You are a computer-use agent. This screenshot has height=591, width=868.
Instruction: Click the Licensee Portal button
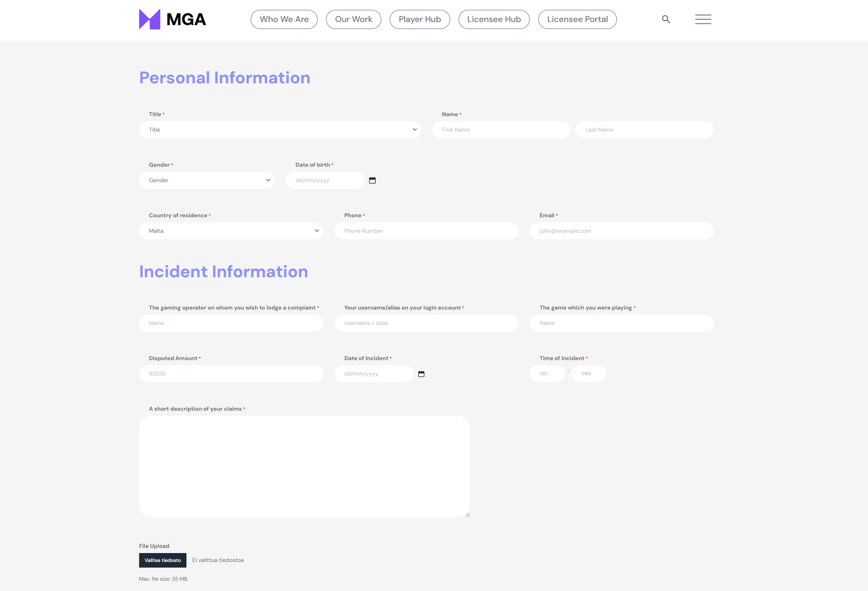[577, 19]
